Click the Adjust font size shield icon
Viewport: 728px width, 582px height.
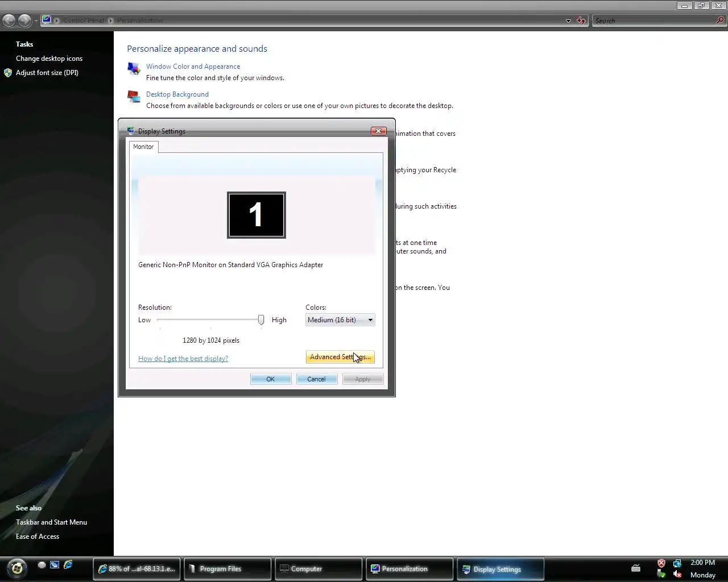pos(8,73)
